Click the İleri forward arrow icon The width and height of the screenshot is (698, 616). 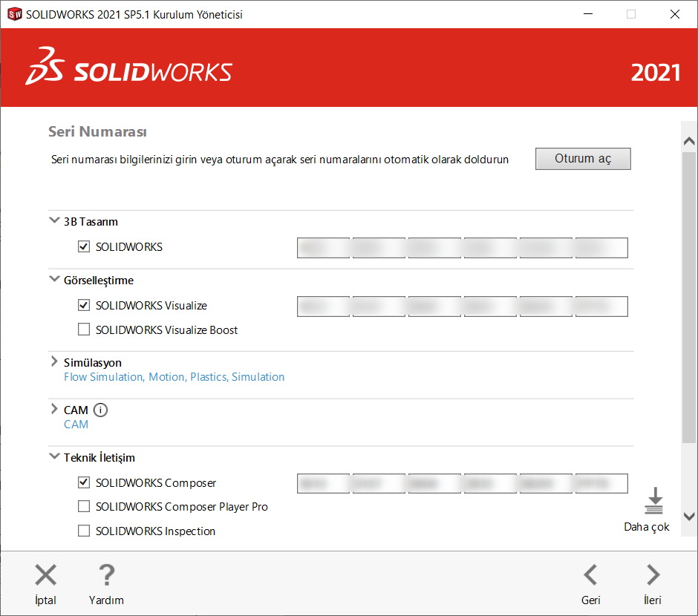pyautogui.click(x=652, y=574)
